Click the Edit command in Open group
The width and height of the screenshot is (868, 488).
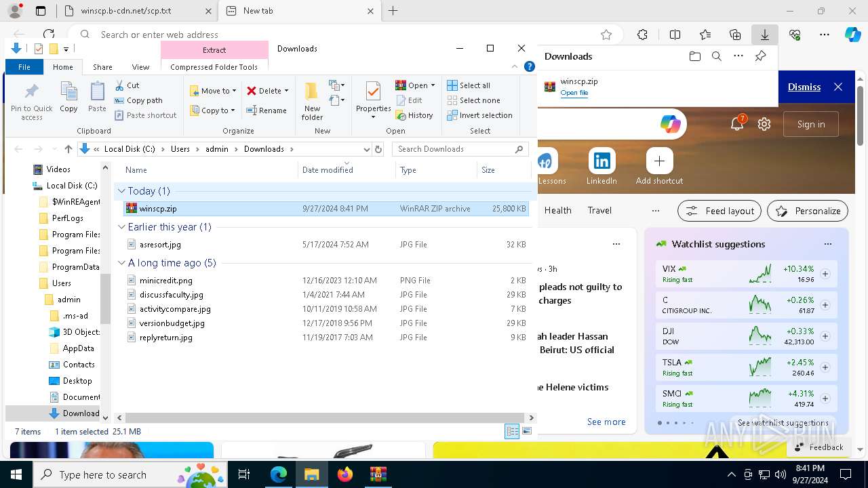[409, 100]
